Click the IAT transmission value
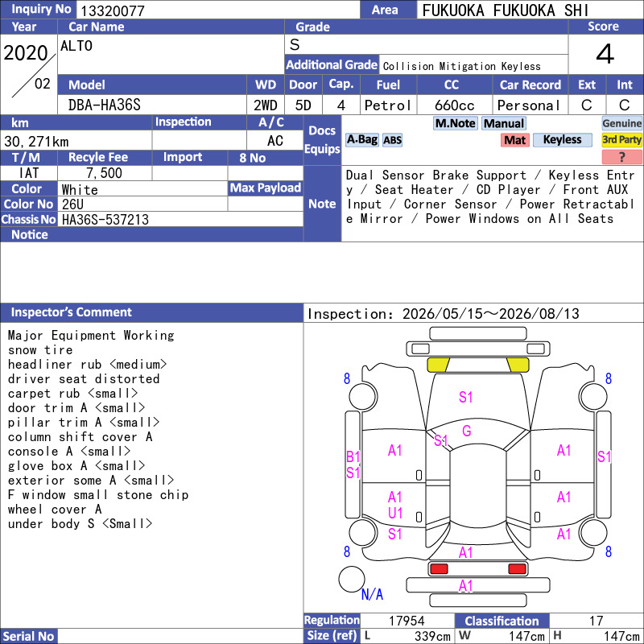Screen dimensions: 644x644 [29, 173]
